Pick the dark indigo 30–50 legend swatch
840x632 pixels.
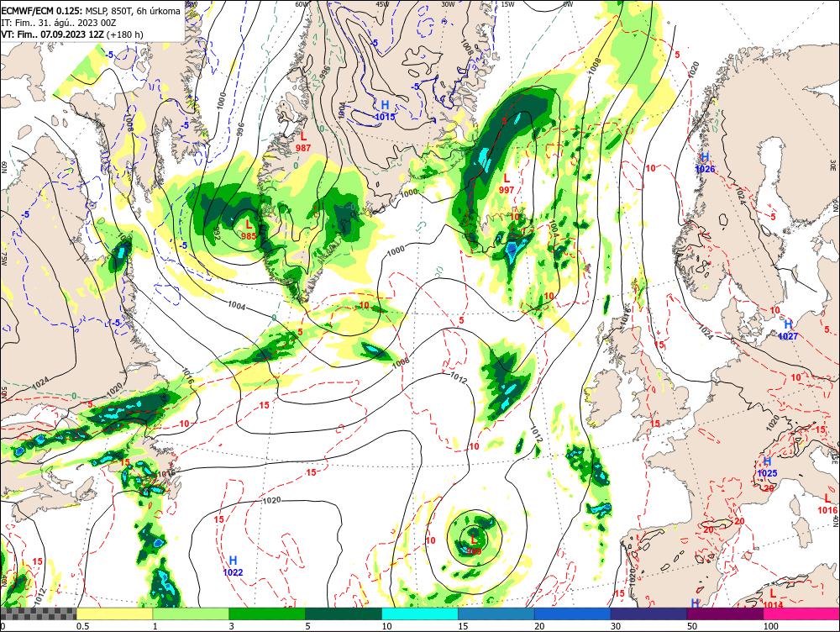tap(648, 614)
